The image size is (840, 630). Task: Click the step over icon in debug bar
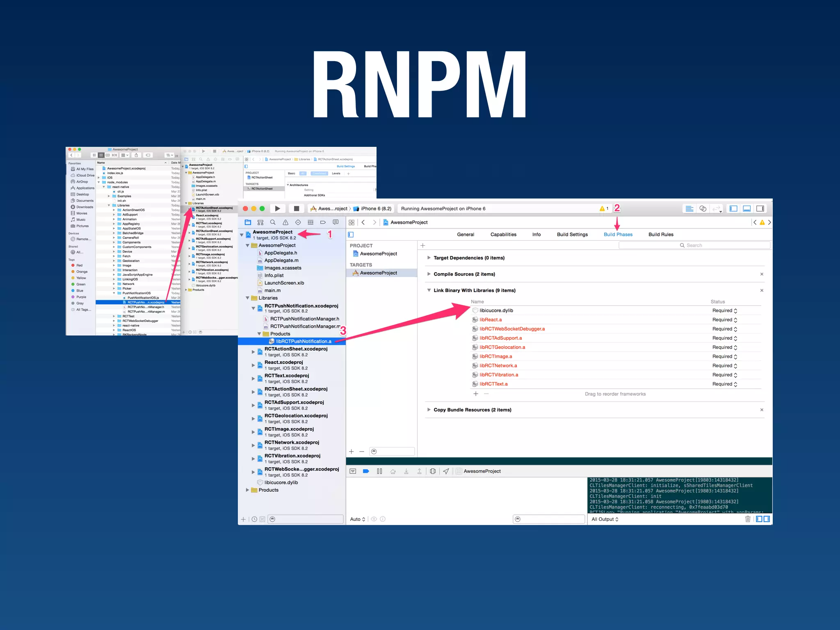[393, 471]
